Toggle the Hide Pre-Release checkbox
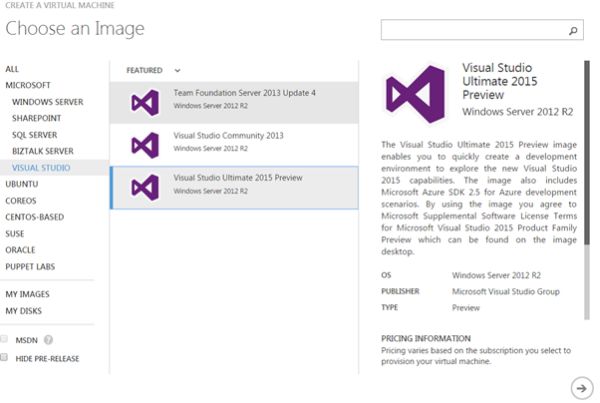This screenshot has width=600, height=403. pos(6,357)
